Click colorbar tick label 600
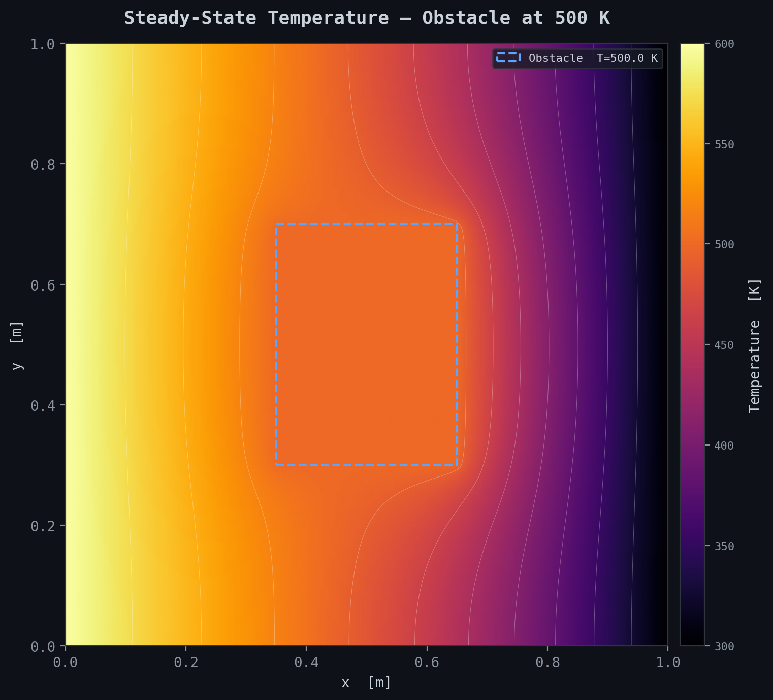Screen dimensions: 773x700 pos(724,44)
